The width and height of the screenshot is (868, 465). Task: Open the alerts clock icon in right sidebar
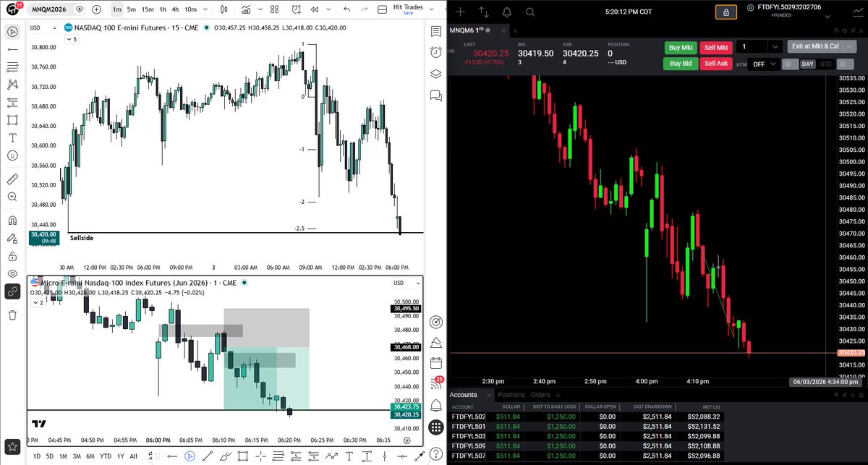pos(436,53)
